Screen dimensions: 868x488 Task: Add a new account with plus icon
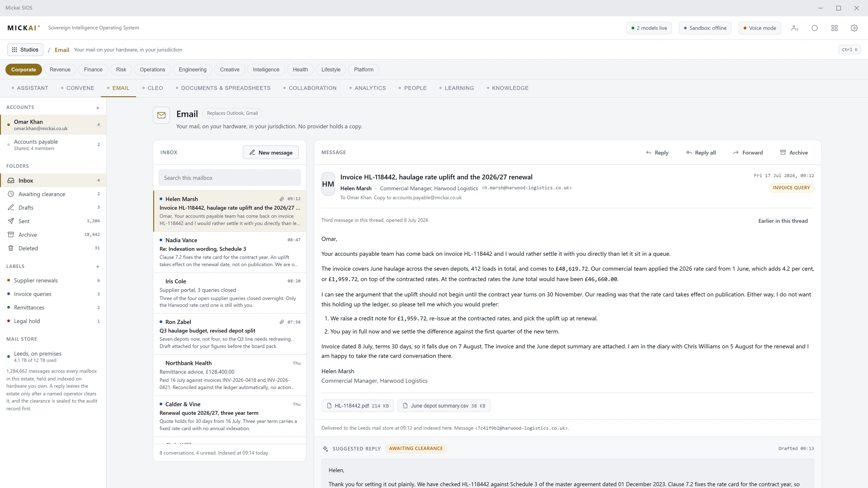[x=98, y=108]
